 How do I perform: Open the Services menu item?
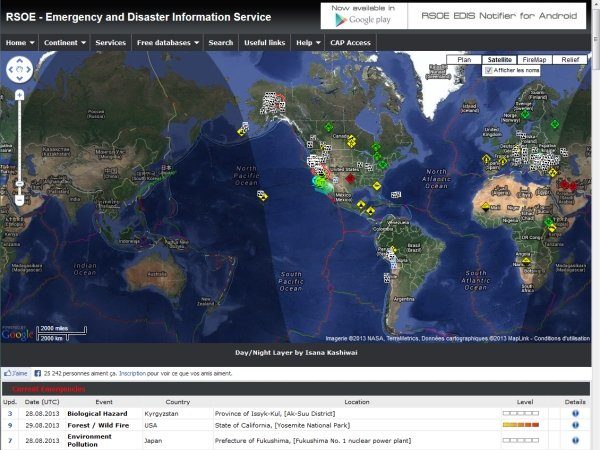[x=111, y=43]
